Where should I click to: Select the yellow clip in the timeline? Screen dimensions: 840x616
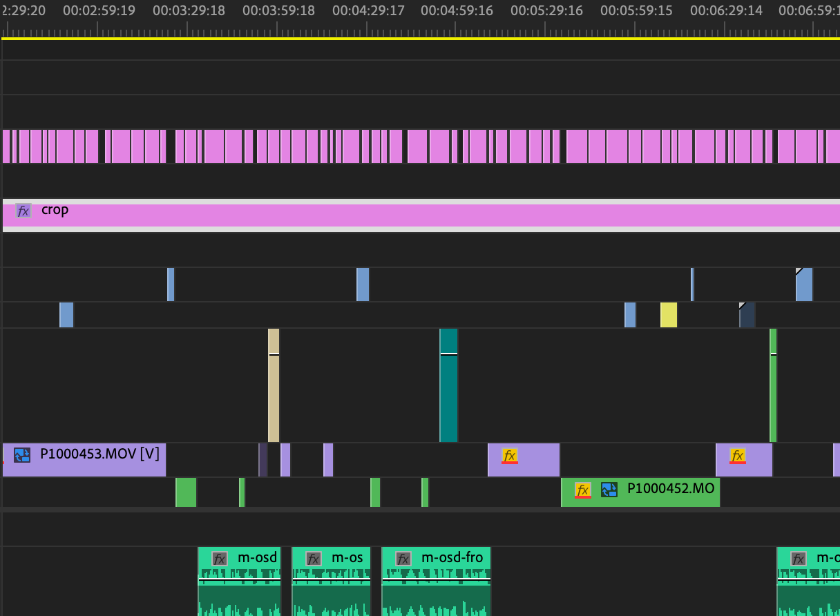coord(669,315)
